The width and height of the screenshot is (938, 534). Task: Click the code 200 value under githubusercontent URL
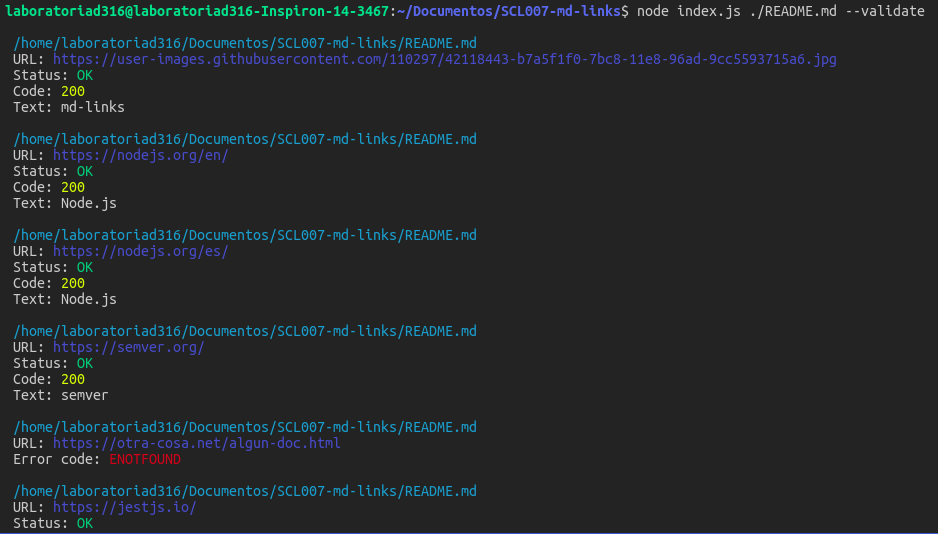73,91
